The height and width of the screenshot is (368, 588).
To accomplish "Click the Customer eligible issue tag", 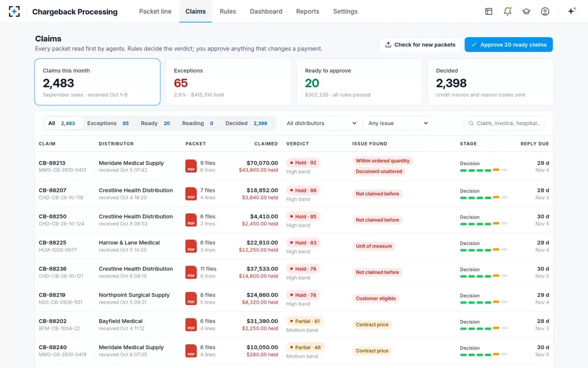I will (376, 299).
